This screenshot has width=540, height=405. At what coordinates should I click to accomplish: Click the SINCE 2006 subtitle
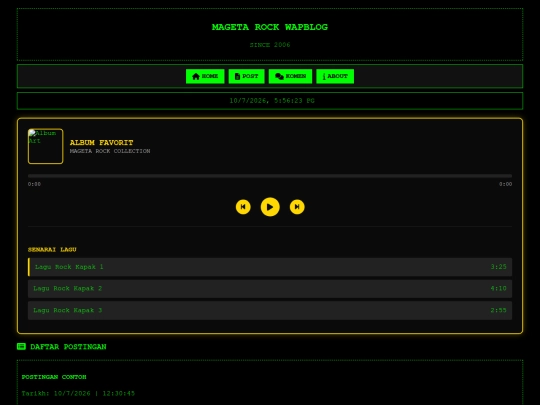pos(270,45)
